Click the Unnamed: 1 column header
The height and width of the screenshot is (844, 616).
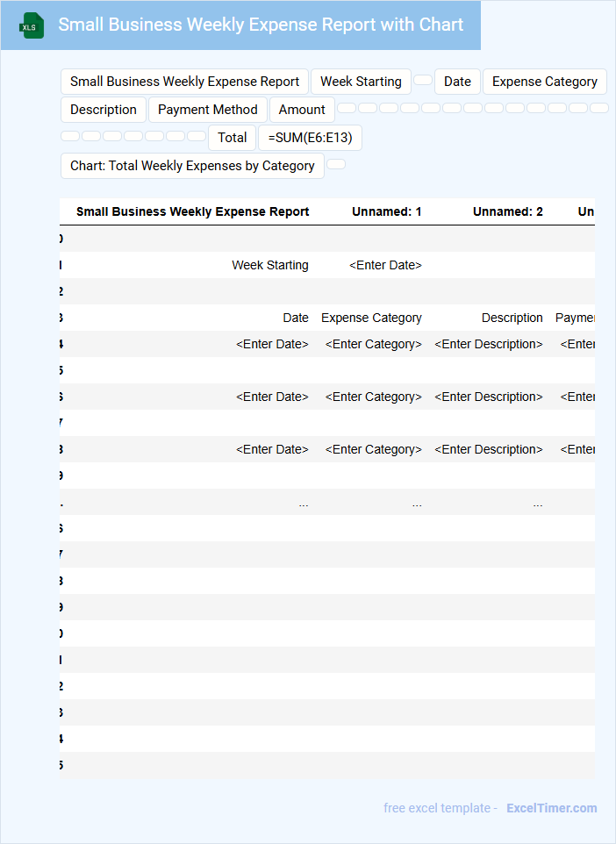[x=386, y=211]
